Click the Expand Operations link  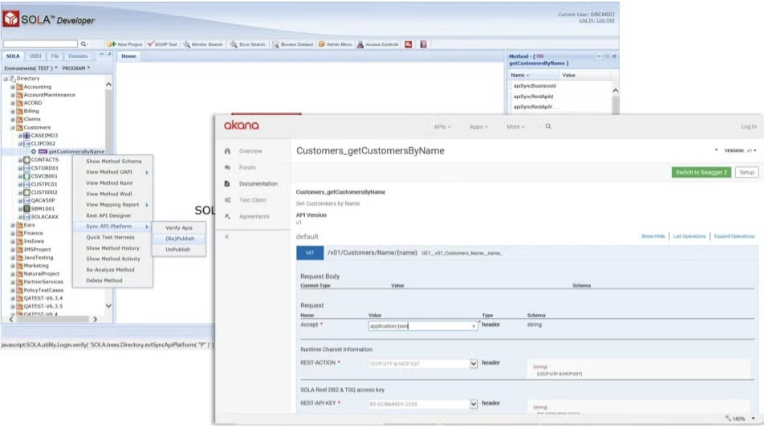point(734,236)
